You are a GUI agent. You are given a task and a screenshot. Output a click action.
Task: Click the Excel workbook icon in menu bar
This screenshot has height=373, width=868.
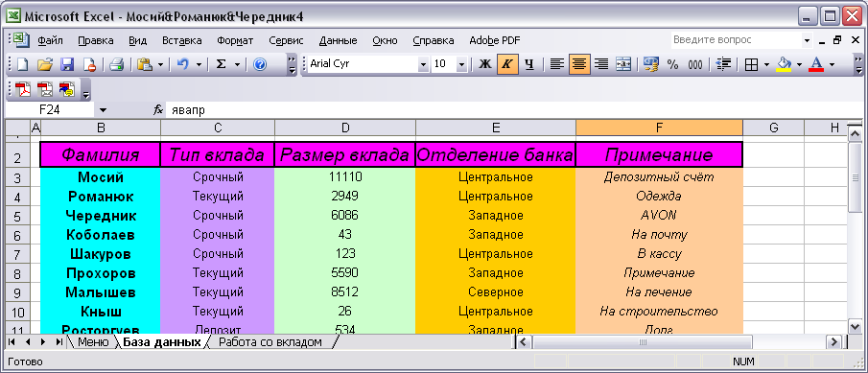coord(22,40)
